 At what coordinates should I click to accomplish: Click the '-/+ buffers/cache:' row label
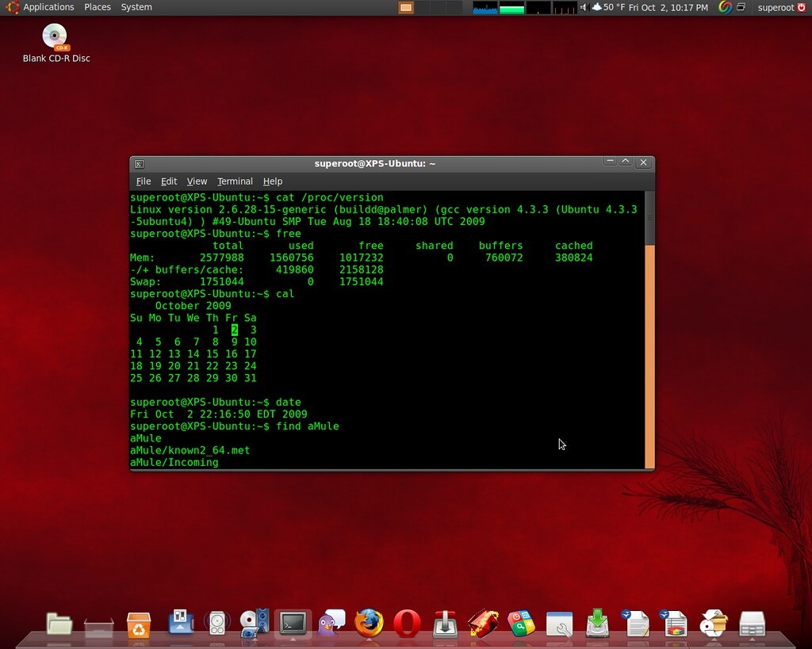pyautogui.click(x=186, y=269)
